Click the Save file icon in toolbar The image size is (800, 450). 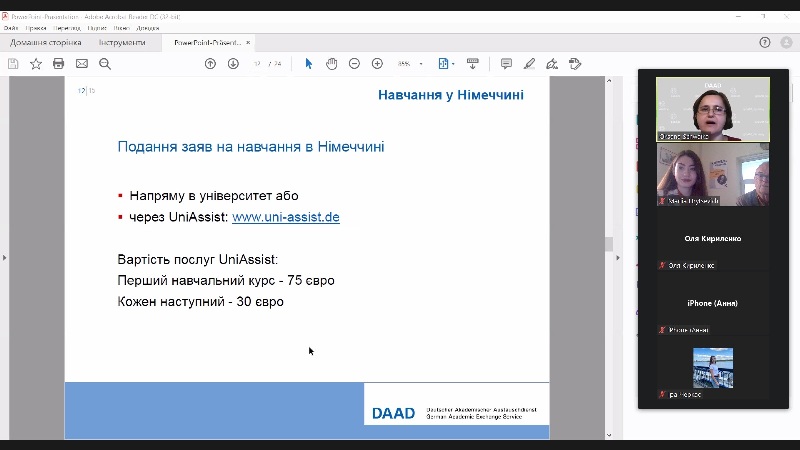point(13,64)
